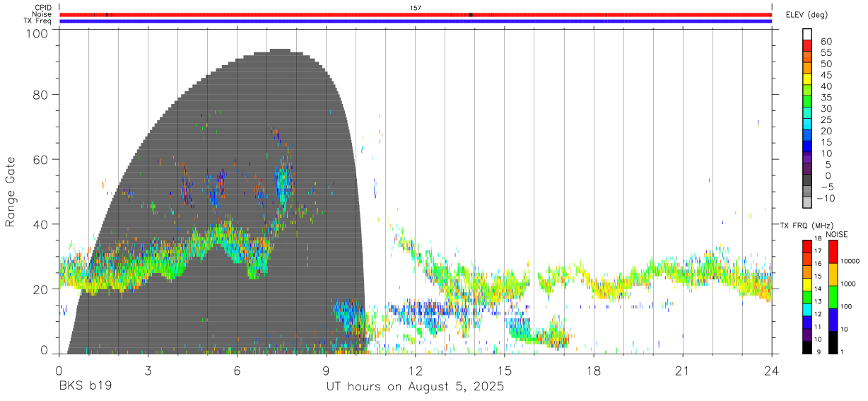Select yellow elevation color between 45 and 40
868x401 pixels.
click(x=807, y=79)
